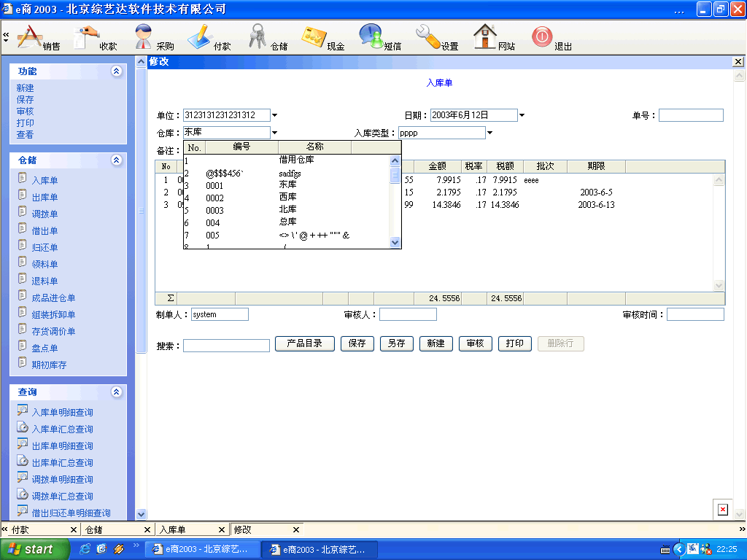
Task: Collapse the 功能 sidebar panel
Action: coord(116,71)
